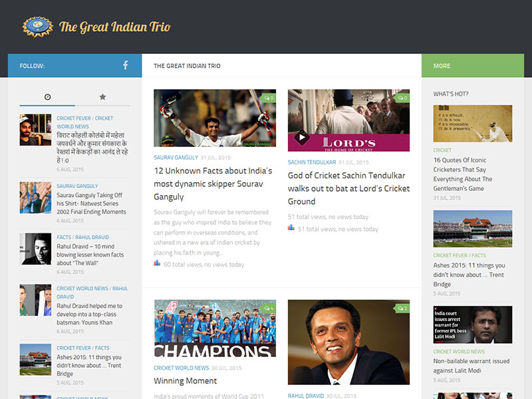Viewport: 532px width, 399px height.
Task: Open the Facebook follow icon
Action: tap(126, 65)
